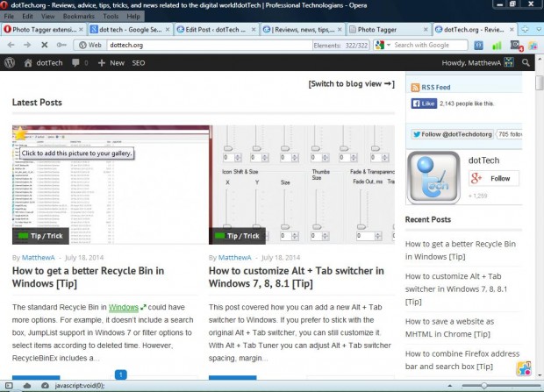Click the Photo Tagger puzzle extension icon
This screenshot has height=392, width=544.
pyautogui.click(x=533, y=45)
